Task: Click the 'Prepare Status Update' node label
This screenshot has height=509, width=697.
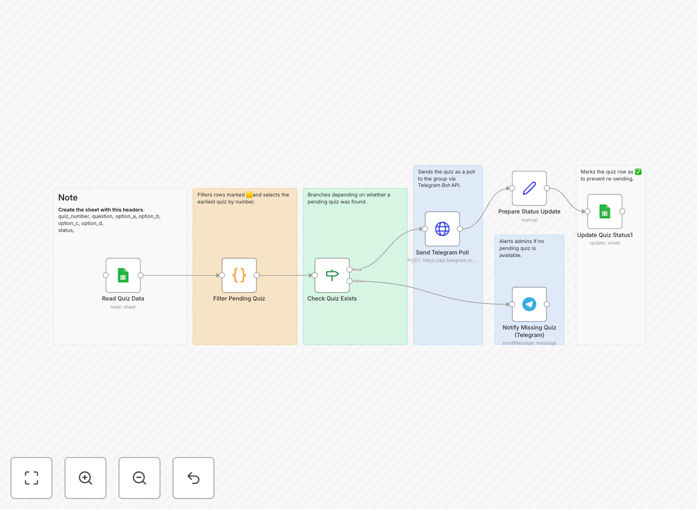Action: coord(529,212)
